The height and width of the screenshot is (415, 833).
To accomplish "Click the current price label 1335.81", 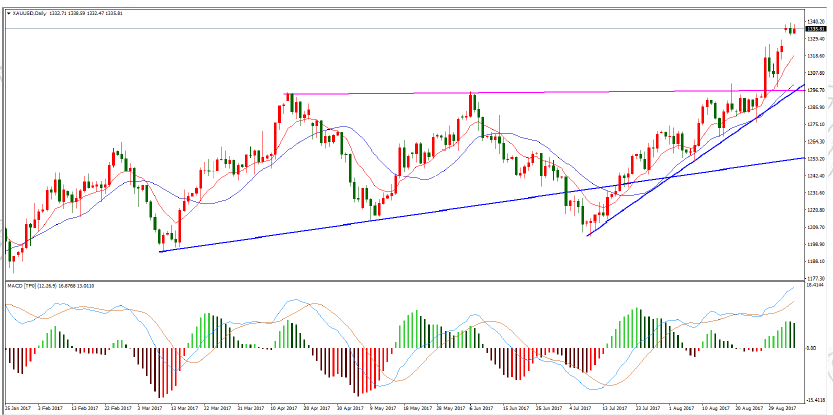I will tap(818, 29).
